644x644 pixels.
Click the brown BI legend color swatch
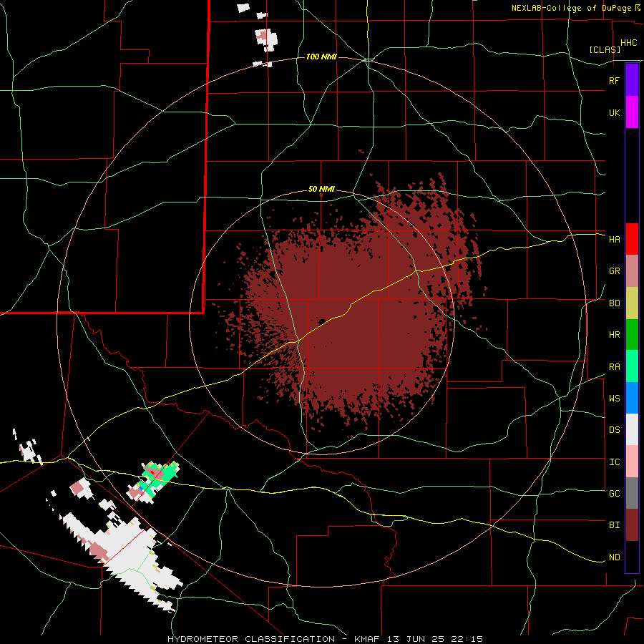click(x=632, y=525)
